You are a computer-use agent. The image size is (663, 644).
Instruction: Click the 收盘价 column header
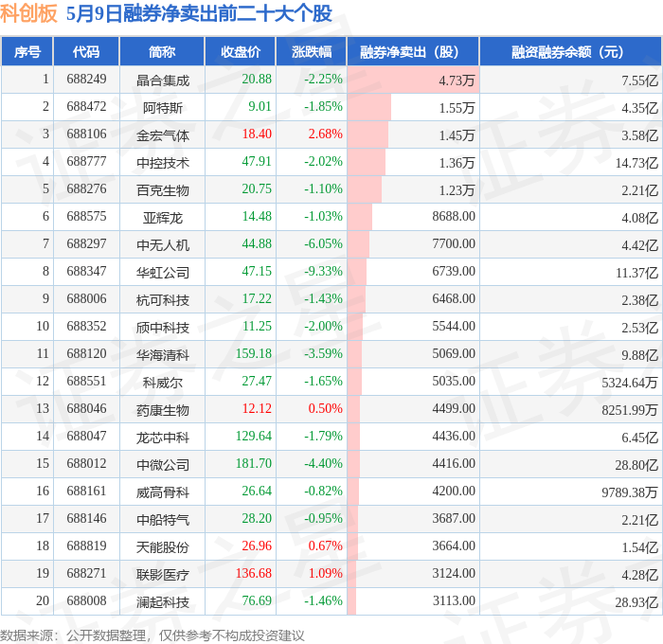(241, 51)
